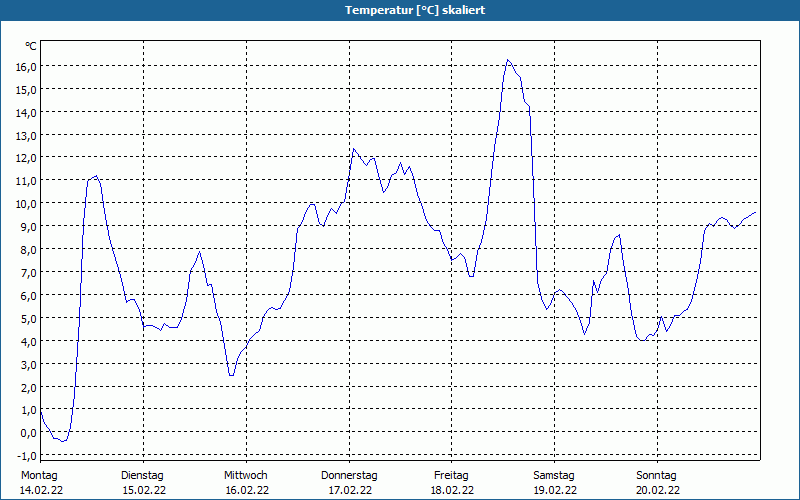Click the -1,0 y-axis label
Viewport: 800px width, 500px height.
[x=27, y=456]
